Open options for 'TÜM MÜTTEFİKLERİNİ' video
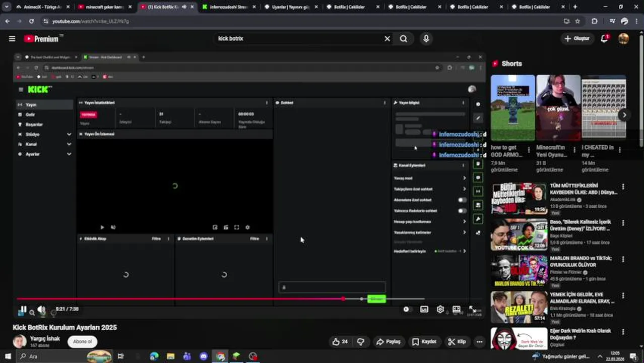 623,187
